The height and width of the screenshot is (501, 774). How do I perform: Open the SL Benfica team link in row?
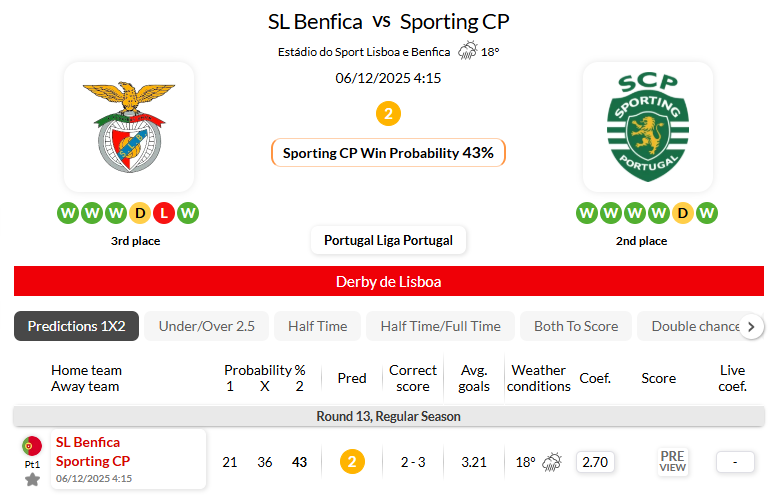(x=88, y=442)
